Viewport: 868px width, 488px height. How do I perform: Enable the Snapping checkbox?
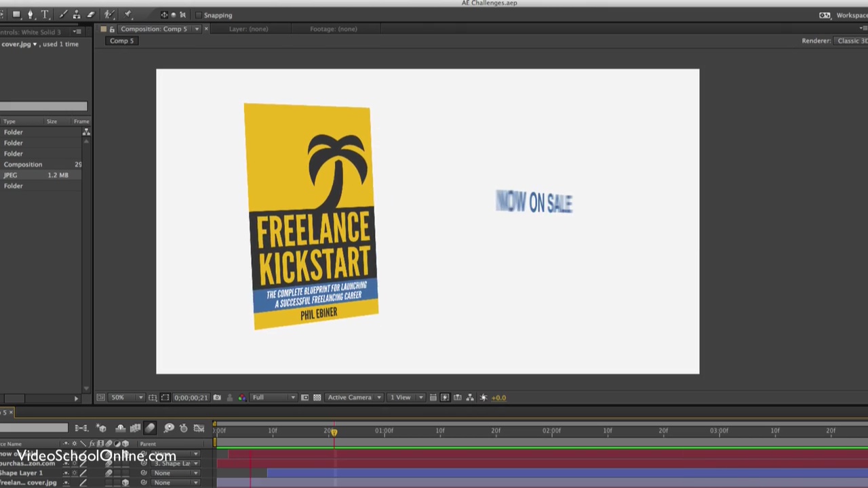pos(197,15)
